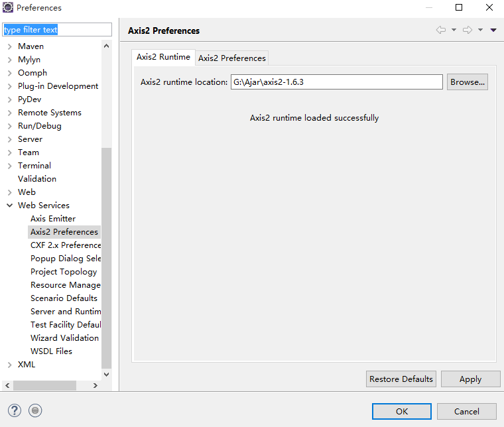The image size is (504, 427).
Task: Select Validation in the tree
Action: (37, 179)
